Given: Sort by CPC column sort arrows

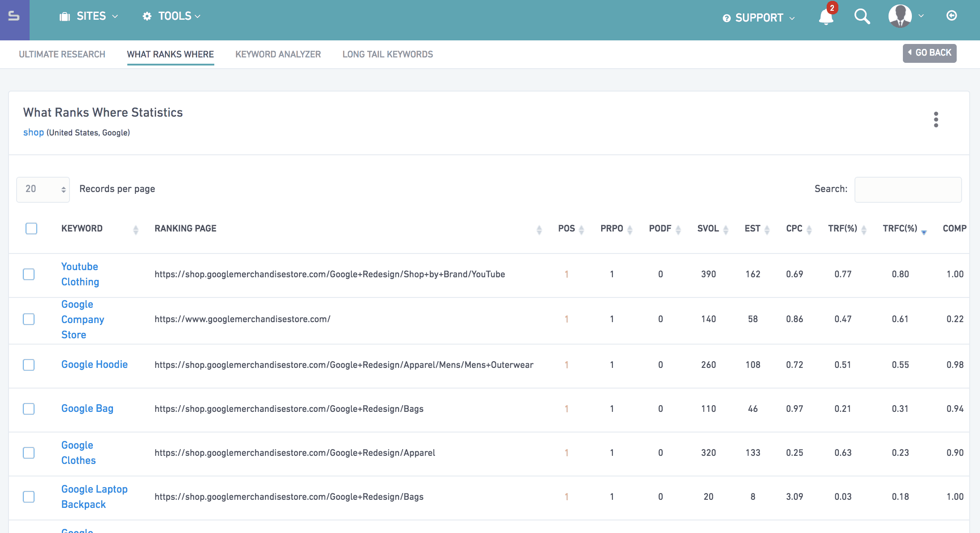Looking at the screenshot, I should point(809,229).
